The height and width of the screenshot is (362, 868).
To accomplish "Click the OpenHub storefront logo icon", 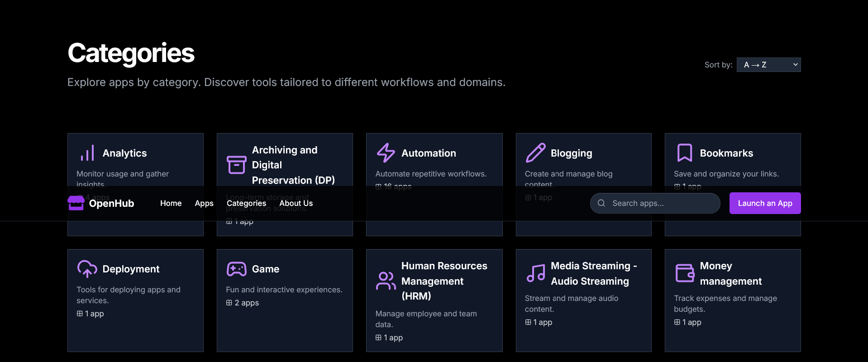I will [x=76, y=203].
